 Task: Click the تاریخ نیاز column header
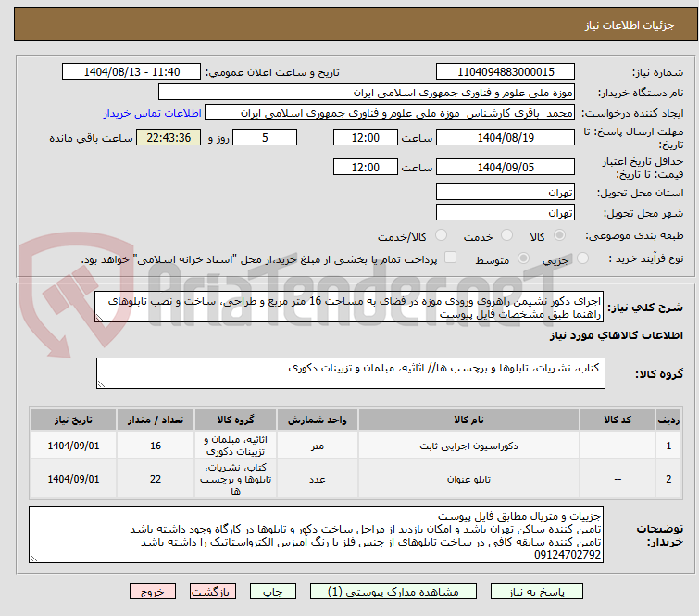73,420
